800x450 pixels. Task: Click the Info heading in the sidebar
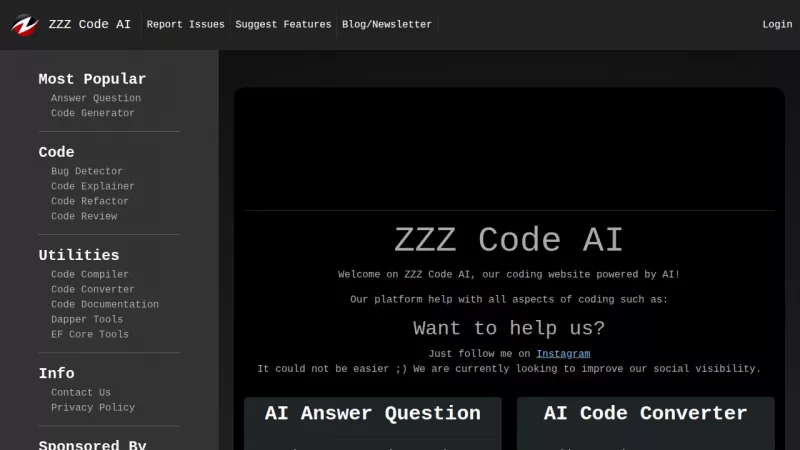[57, 373]
